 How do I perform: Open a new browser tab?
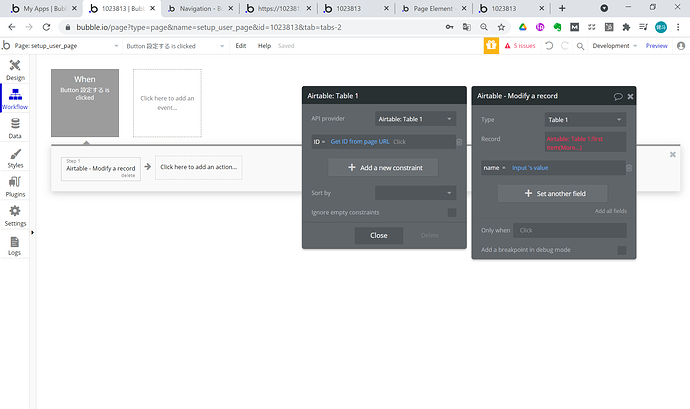click(x=562, y=8)
